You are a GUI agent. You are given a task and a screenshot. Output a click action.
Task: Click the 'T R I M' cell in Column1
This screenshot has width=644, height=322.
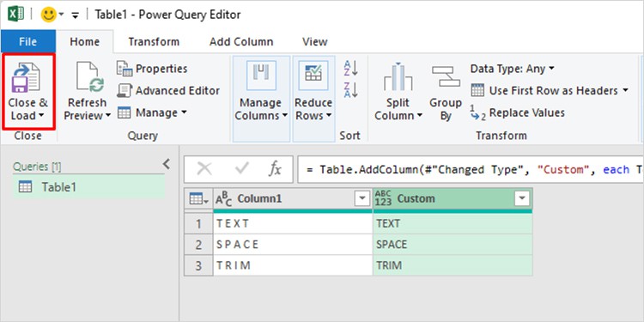click(293, 265)
